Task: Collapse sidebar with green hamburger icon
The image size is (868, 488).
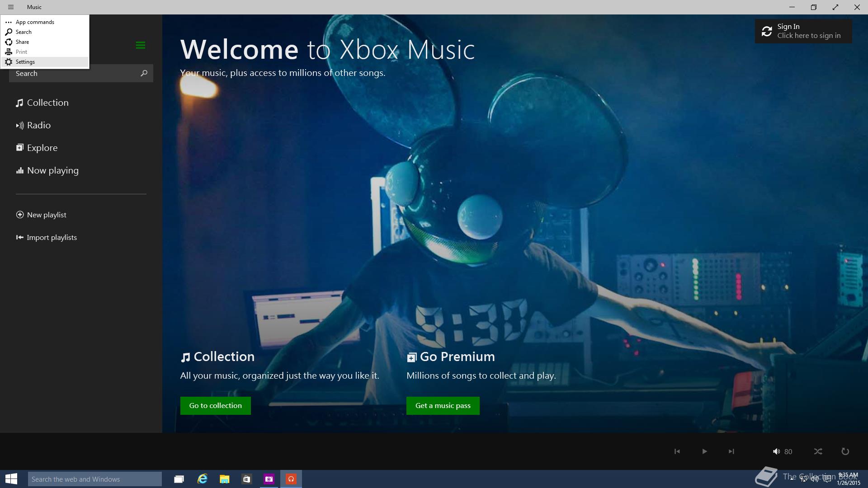Action: coord(141,45)
